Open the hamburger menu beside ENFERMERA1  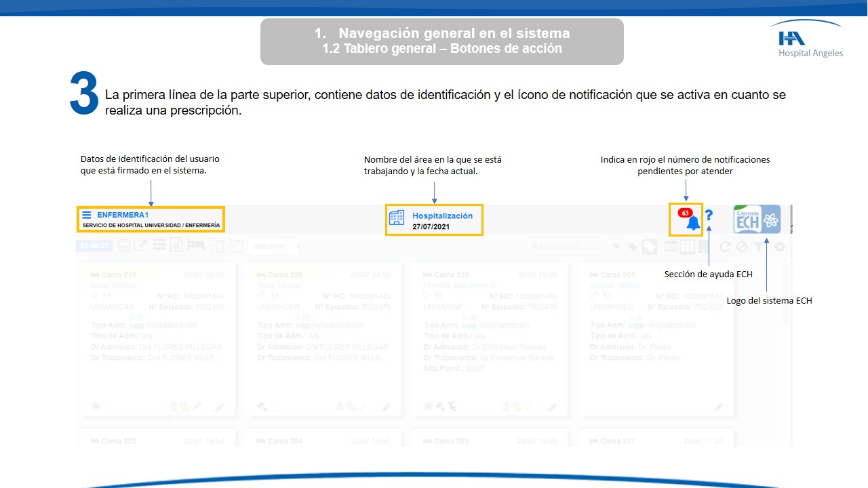(x=87, y=215)
